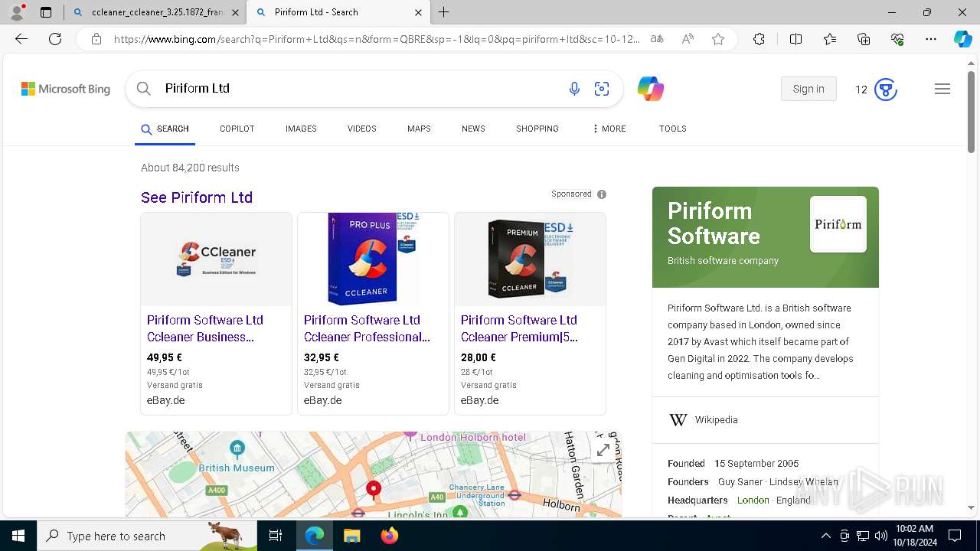Click CCleaner Business Edition product image
The height and width of the screenshot is (551, 980).
(216, 259)
